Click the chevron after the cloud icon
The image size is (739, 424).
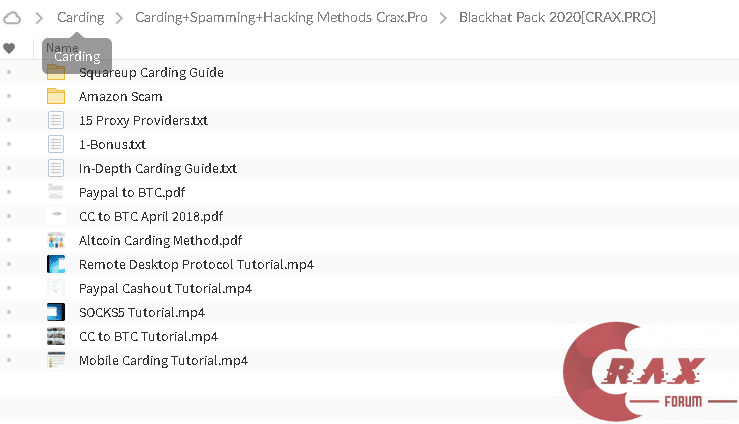39,18
